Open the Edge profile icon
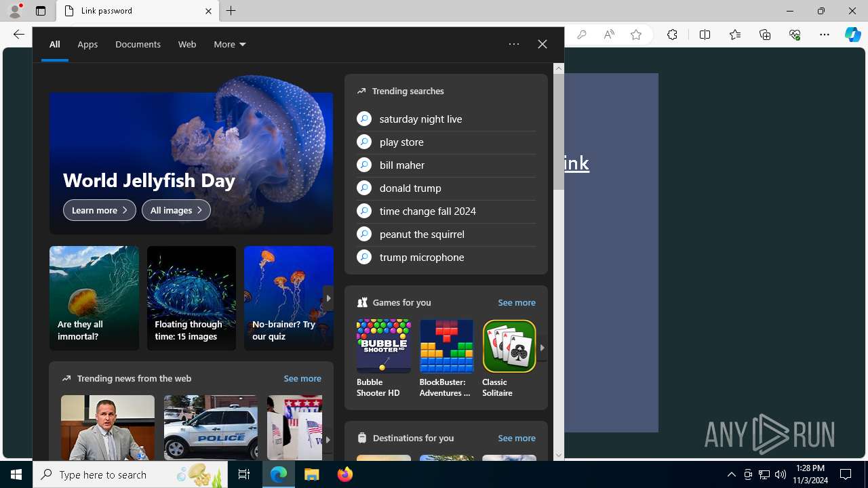 pos(15,11)
